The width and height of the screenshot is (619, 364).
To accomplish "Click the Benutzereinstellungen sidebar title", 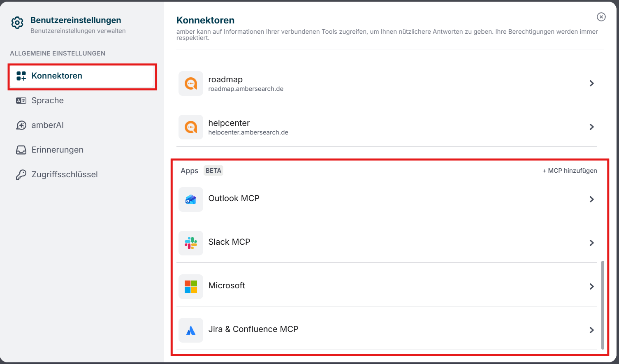I will coord(76,20).
